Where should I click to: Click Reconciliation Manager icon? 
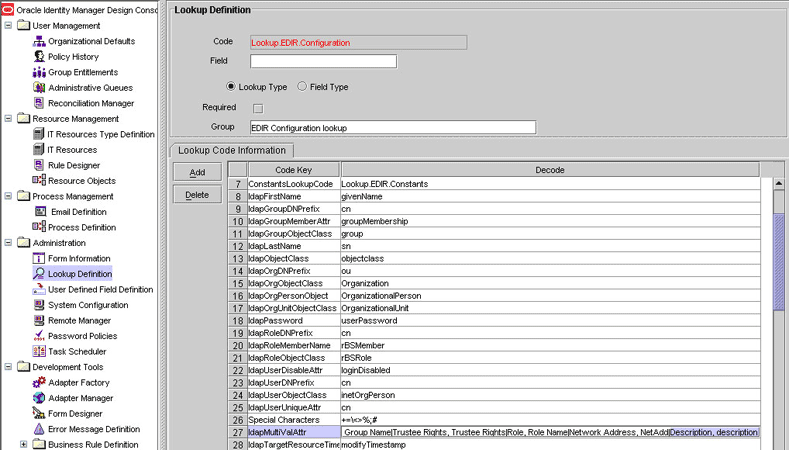[x=39, y=103]
